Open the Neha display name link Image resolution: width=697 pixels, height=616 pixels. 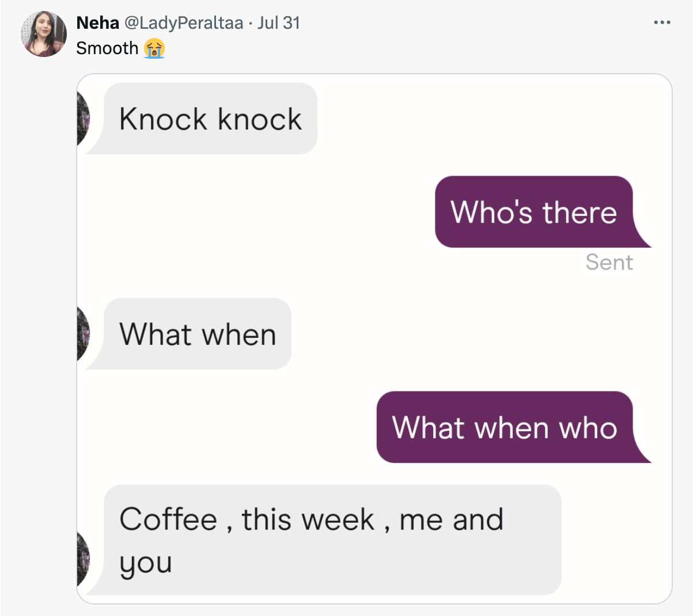(97, 23)
